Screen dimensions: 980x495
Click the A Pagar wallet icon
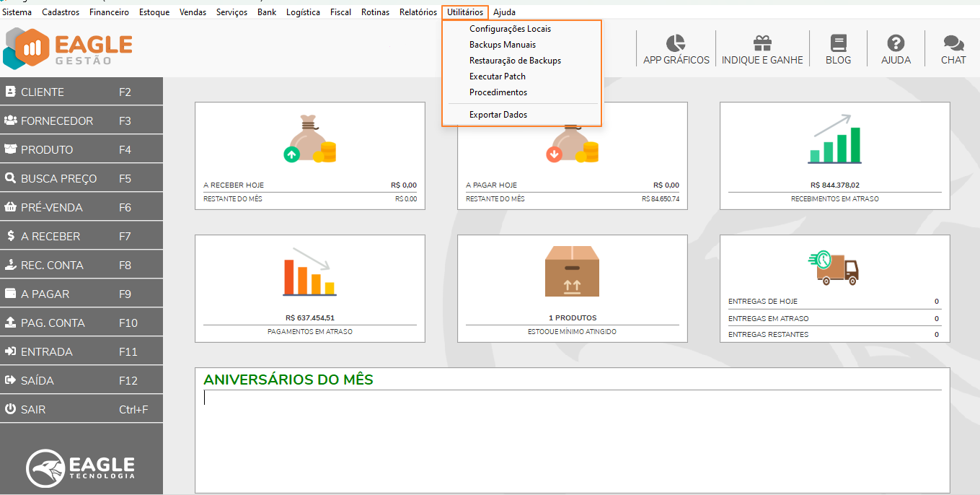11,294
